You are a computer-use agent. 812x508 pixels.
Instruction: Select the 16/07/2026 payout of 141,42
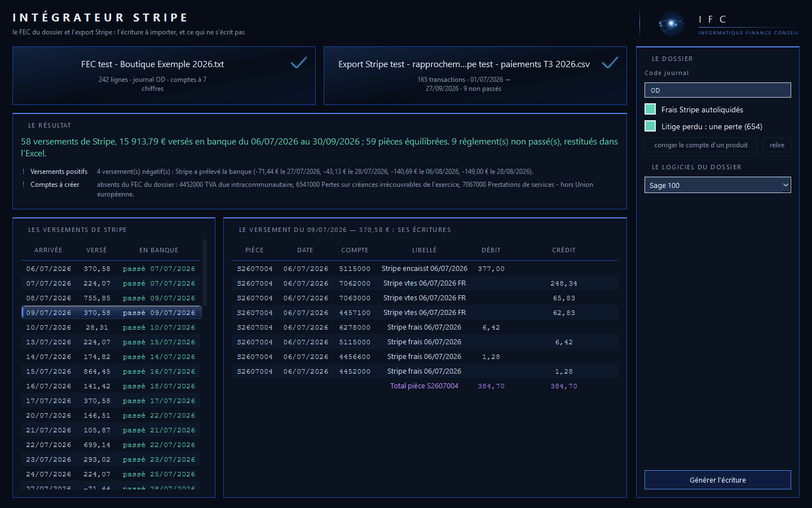[x=111, y=386]
